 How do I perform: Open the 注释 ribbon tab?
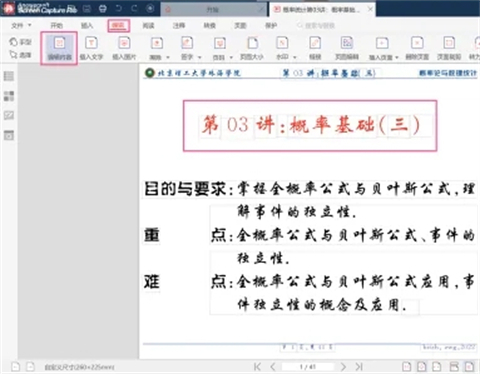point(179,25)
